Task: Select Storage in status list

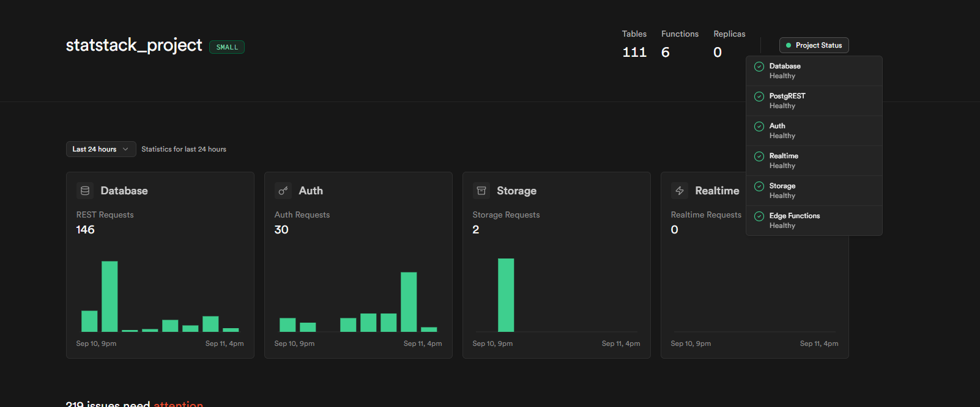Action: tap(814, 191)
